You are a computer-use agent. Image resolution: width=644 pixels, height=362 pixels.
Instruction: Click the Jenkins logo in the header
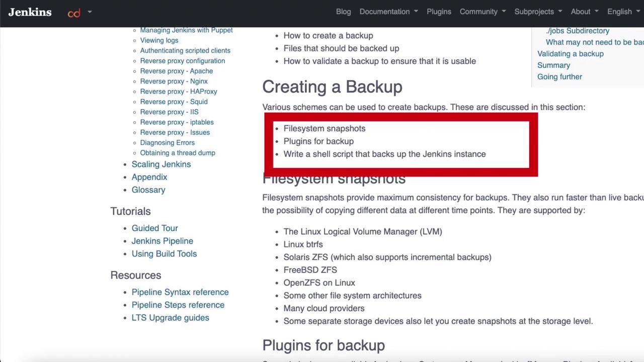point(30,12)
